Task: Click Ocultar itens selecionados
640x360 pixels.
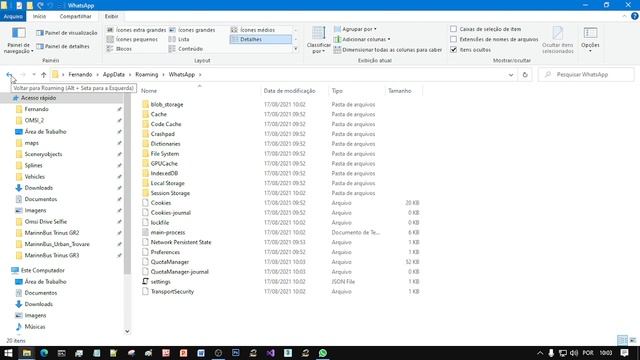Action: click(x=558, y=40)
